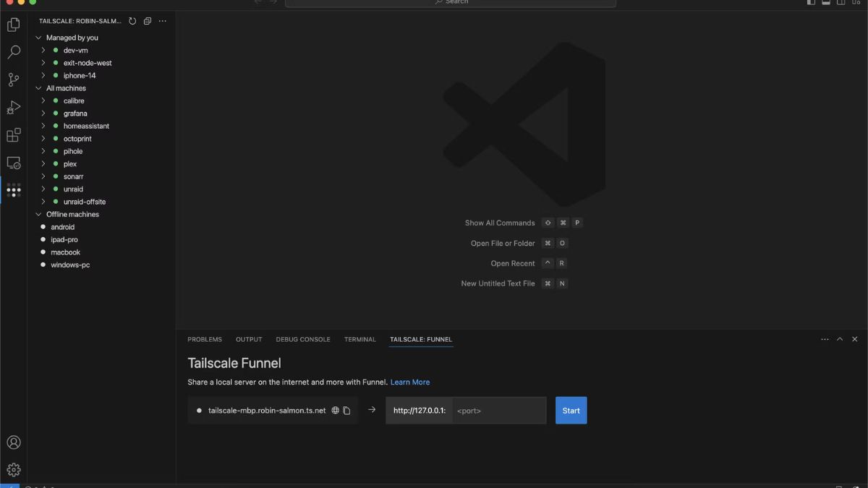Expand the unraid-offsite machine node

[x=43, y=202]
